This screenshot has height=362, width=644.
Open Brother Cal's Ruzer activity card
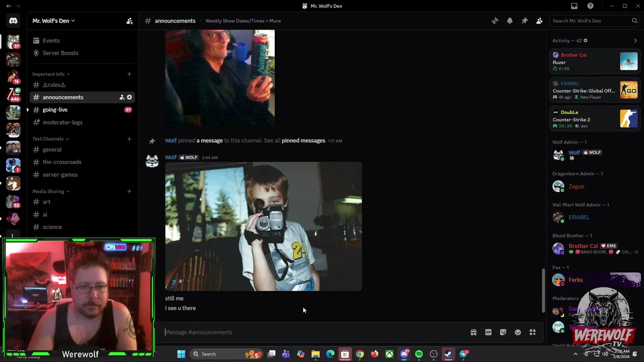pyautogui.click(x=595, y=61)
